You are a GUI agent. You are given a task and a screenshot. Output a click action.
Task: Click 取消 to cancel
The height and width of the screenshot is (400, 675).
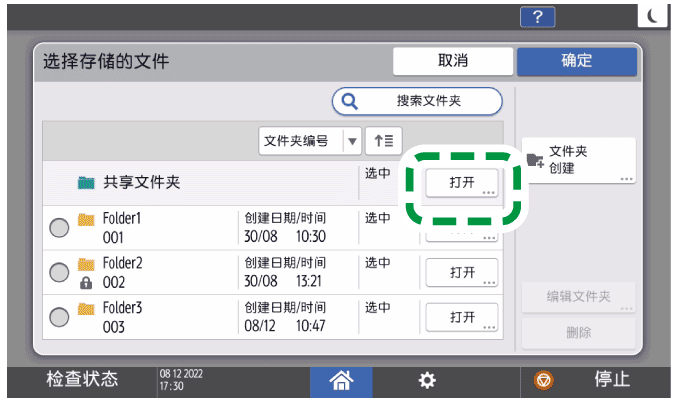coord(453,61)
